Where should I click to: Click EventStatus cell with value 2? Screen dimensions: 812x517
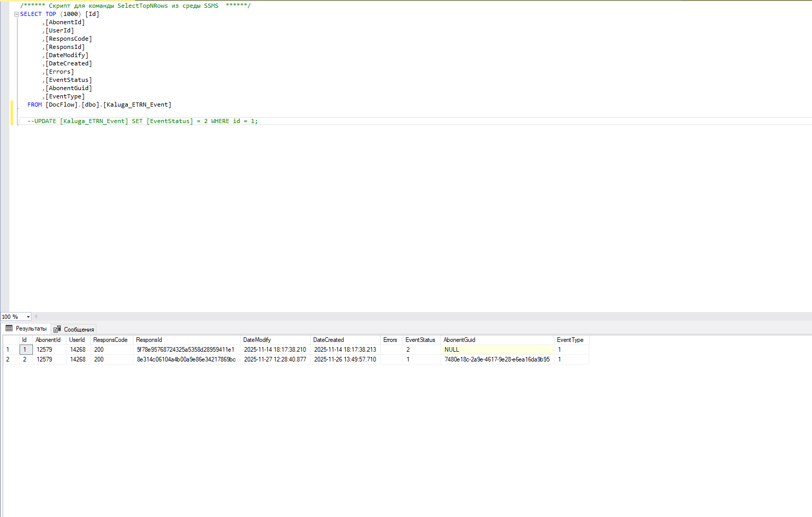tap(421, 350)
